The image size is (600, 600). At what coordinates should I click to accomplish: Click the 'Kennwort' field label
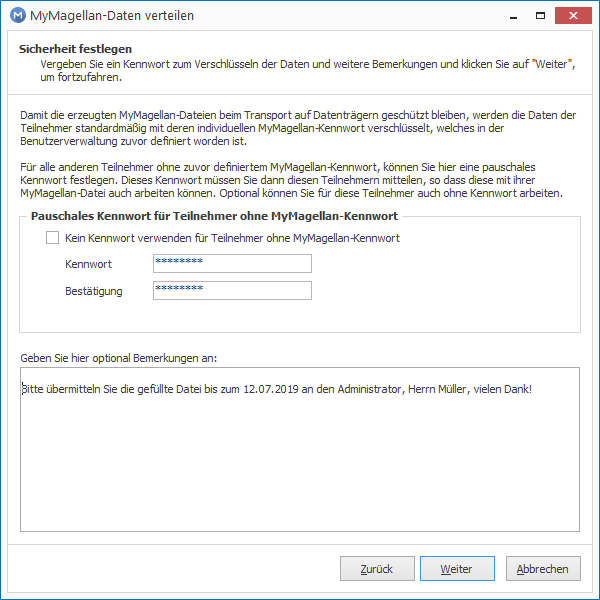coord(88,264)
